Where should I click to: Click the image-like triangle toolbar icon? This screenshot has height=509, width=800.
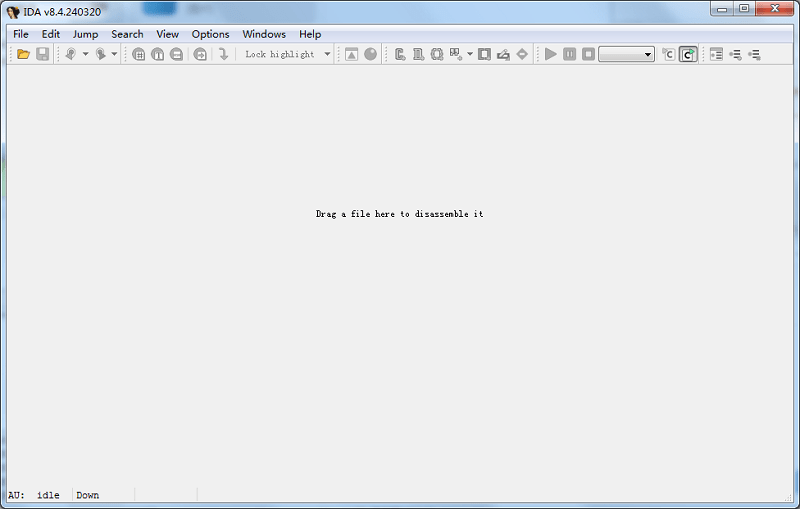(352, 54)
